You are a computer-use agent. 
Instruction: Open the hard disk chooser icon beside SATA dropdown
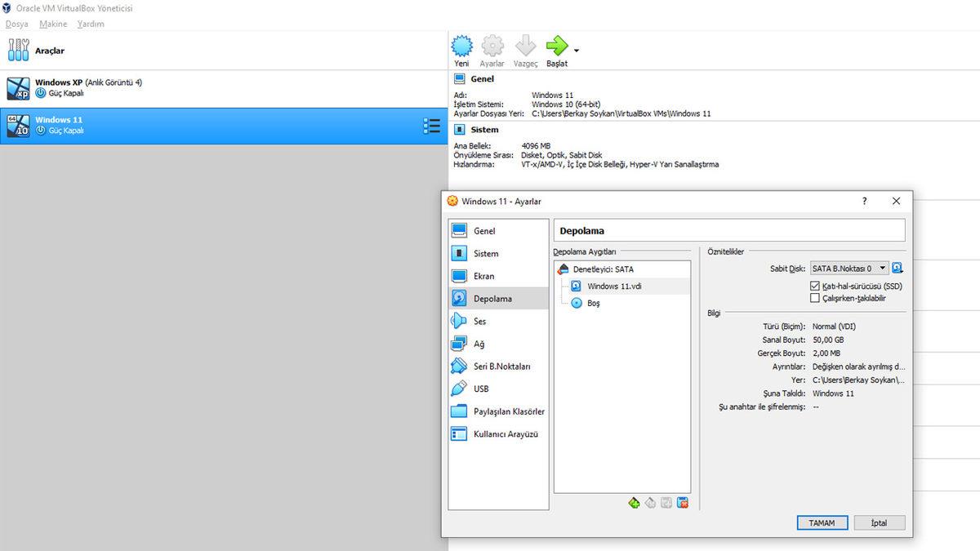[895, 268]
